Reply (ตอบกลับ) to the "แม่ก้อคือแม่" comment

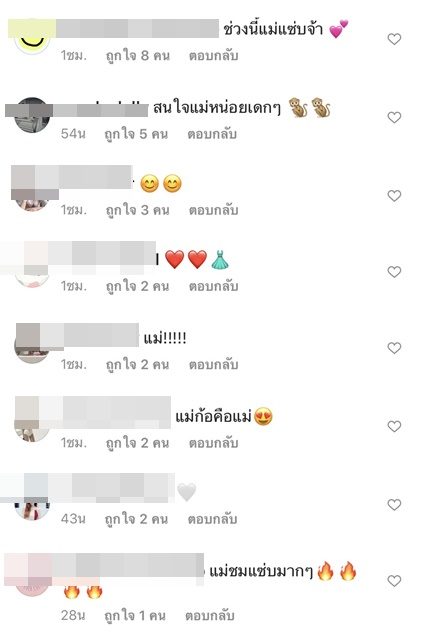[x=213, y=443]
